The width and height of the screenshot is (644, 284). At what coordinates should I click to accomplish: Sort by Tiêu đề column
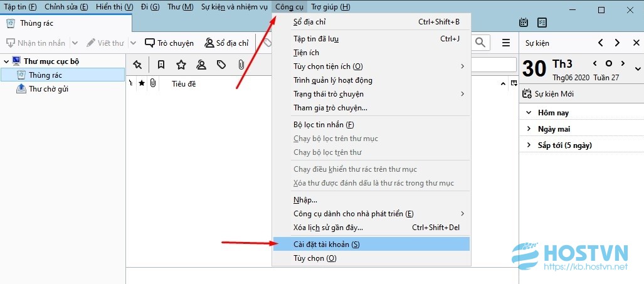(184, 84)
